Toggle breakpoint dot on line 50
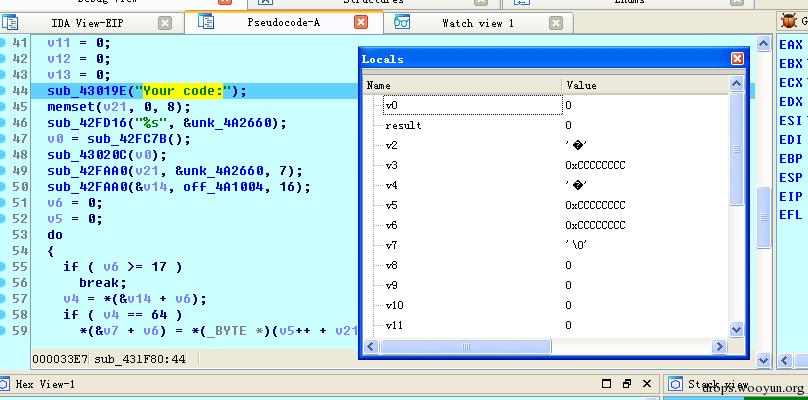This screenshot has height=400, width=808. click(x=2, y=187)
